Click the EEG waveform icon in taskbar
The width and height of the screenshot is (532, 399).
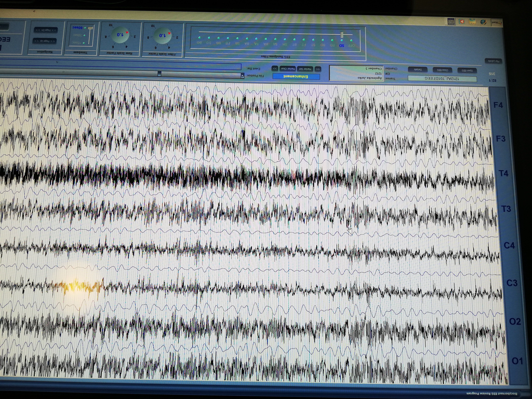(451, 22)
